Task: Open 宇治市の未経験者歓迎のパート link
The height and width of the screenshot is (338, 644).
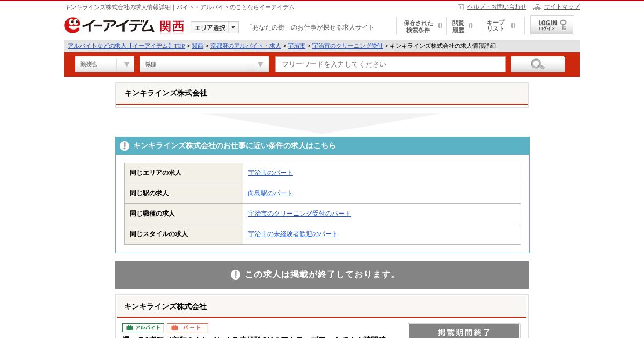Action: [293, 234]
